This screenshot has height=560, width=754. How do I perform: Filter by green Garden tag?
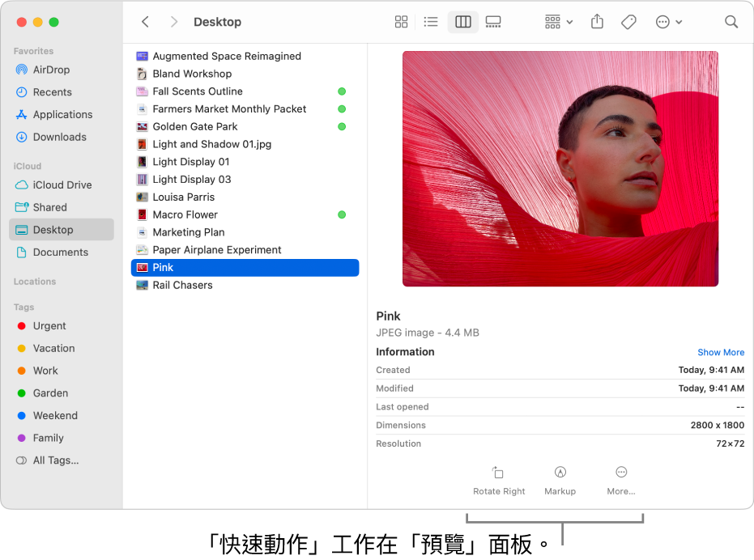[61, 393]
